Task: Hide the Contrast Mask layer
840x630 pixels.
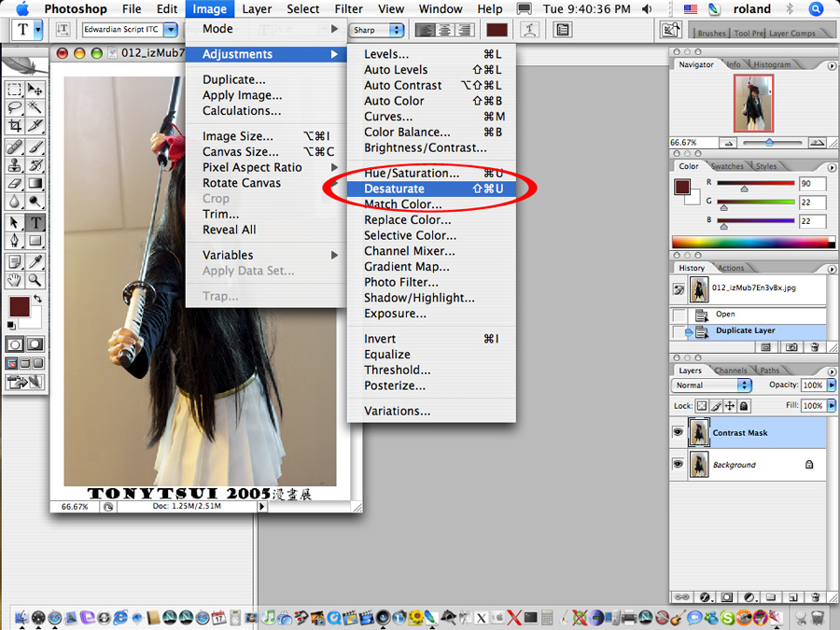Action: (679, 433)
